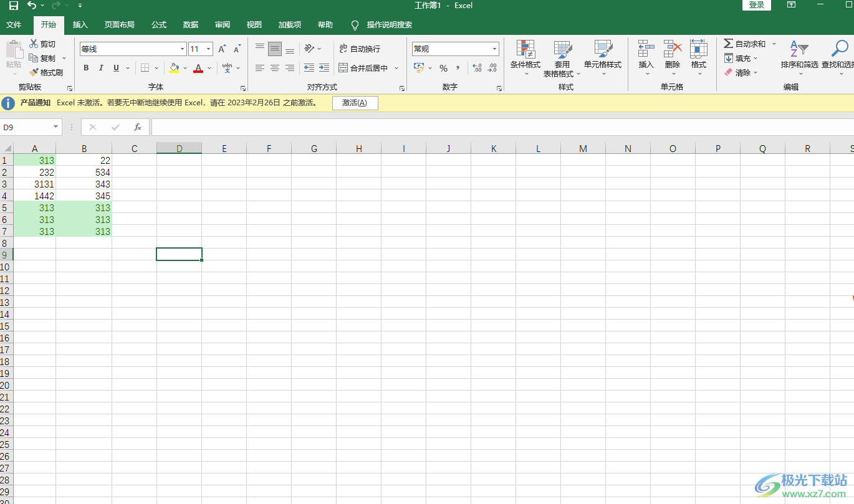Click the Delete cells (删除) icon
The image size is (854, 504).
(673, 49)
